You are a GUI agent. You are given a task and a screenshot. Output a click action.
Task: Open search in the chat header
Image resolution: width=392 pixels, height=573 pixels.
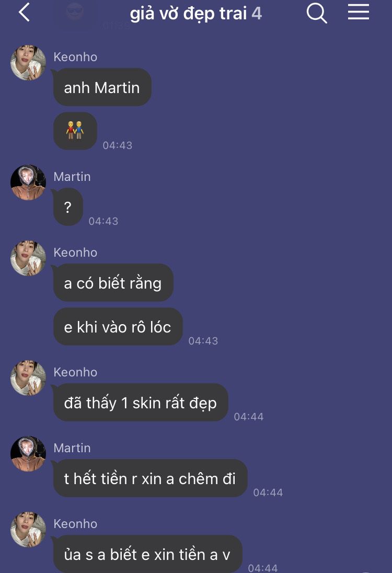point(316,13)
